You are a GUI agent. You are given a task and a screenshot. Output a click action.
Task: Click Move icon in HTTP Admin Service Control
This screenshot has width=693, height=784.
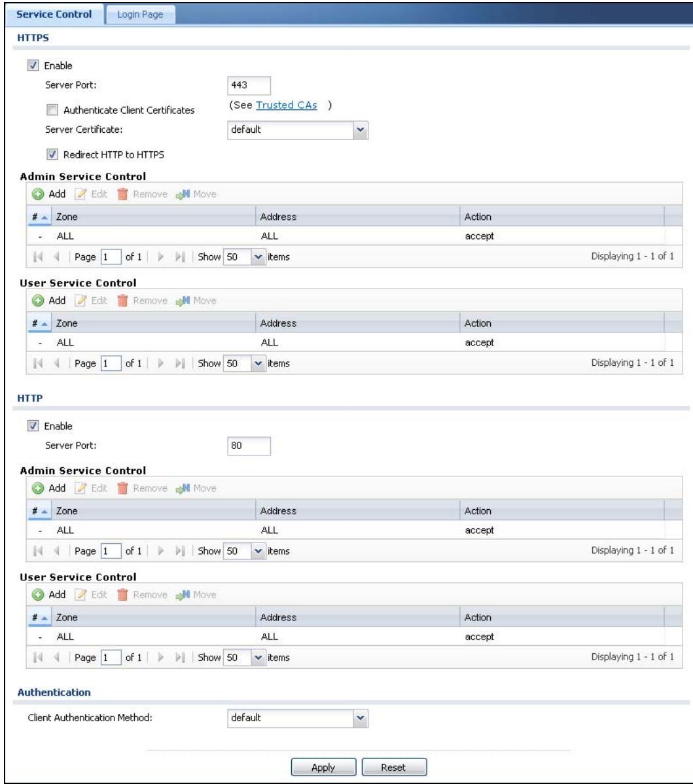coord(183,488)
